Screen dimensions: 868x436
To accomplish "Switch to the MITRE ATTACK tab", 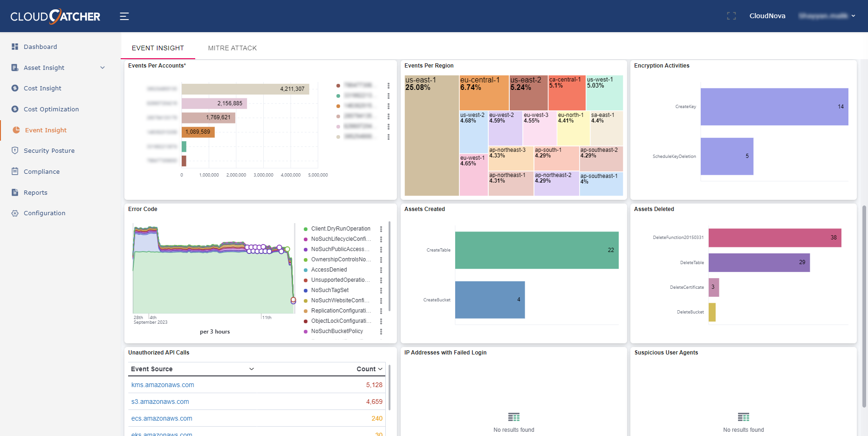I will pyautogui.click(x=232, y=48).
